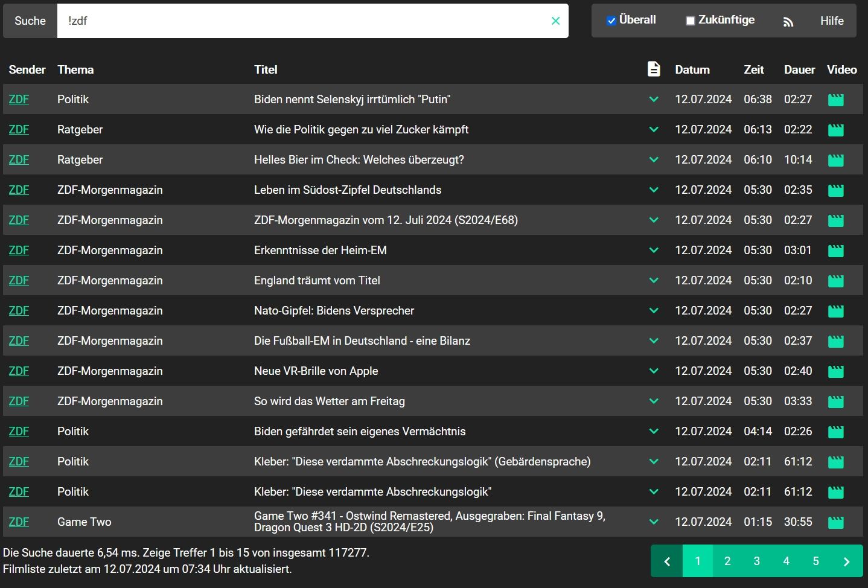Expand England träumt vom Titel details
The width and height of the screenshot is (868, 588).
(654, 280)
